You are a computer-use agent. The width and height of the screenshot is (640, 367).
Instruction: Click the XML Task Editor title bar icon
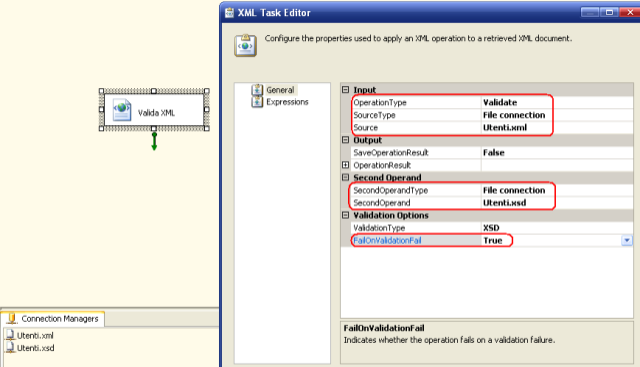tap(229, 13)
